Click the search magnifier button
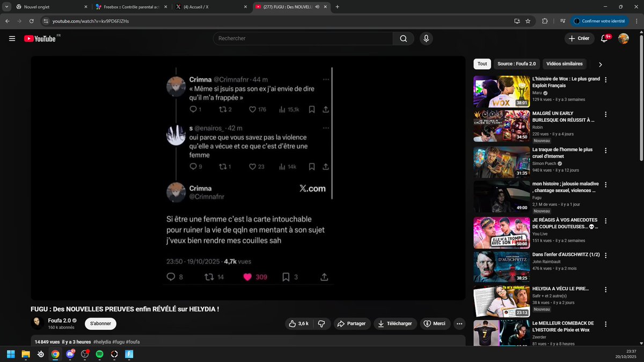The width and height of the screenshot is (644, 362). [404, 39]
